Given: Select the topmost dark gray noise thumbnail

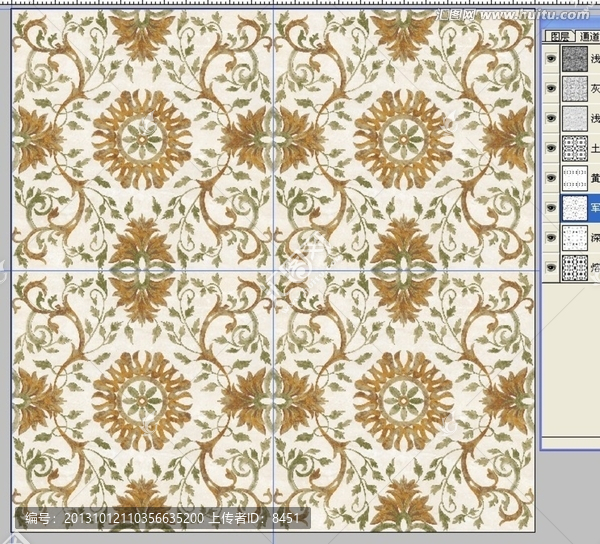Looking at the screenshot, I should point(575,59).
